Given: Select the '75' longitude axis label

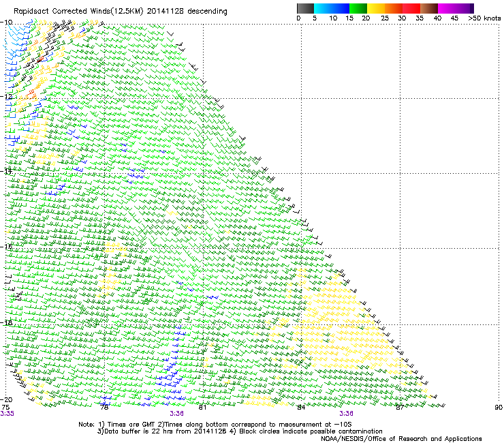Looking at the screenshot, I should point(5,408).
